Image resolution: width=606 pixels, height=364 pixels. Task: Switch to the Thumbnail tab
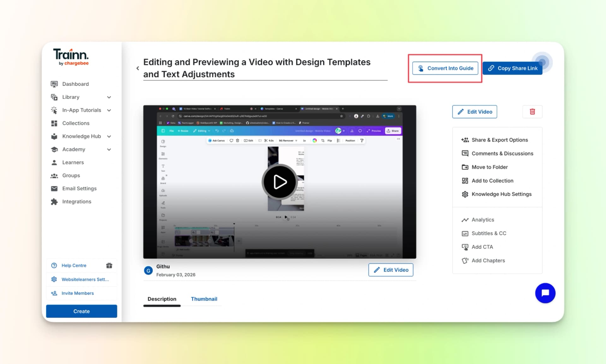click(204, 299)
